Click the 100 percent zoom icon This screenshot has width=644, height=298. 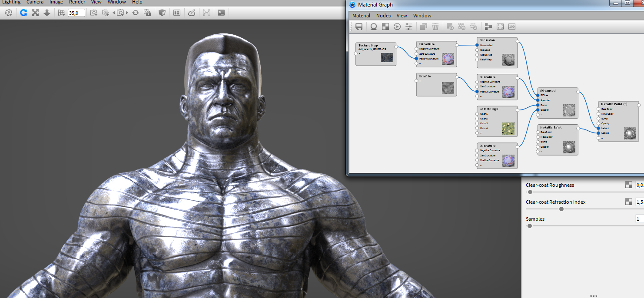512,26
